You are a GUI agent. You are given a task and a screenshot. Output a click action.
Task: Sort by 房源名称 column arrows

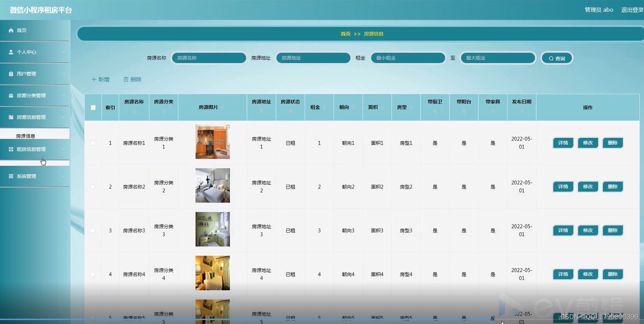click(134, 111)
